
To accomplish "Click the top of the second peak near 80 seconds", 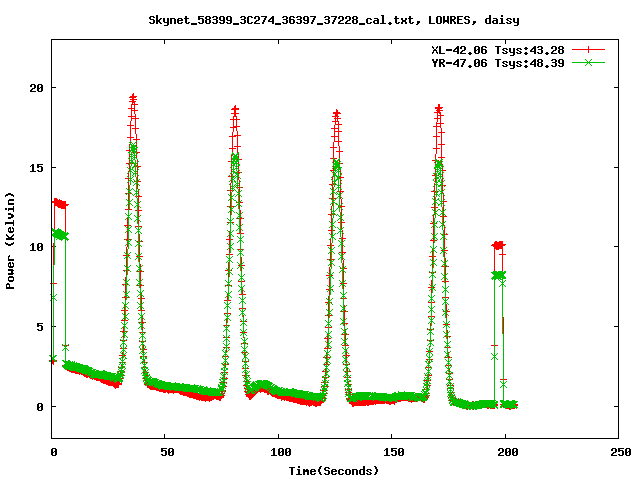I will coord(235,109).
